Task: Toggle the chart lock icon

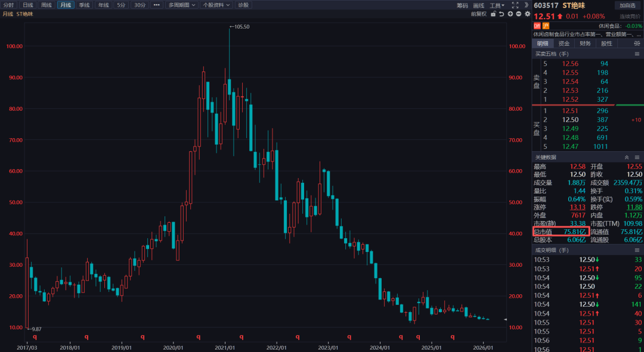Action: pos(493,14)
